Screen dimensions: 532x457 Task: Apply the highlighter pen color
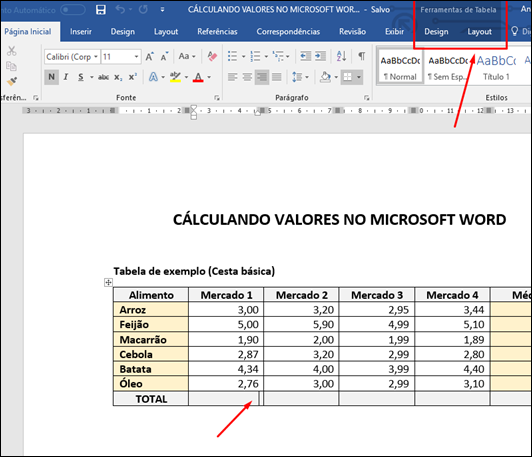pos(175,77)
